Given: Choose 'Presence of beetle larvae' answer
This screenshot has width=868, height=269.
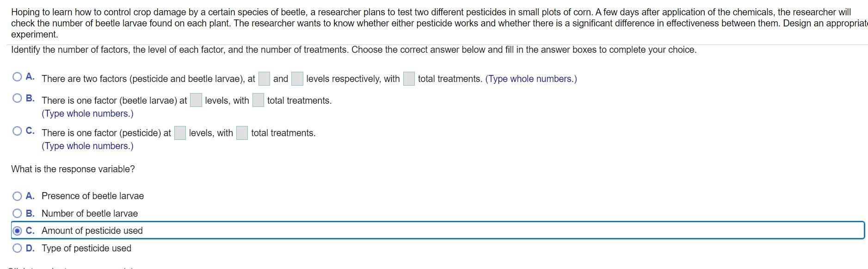Looking at the screenshot, I should (17, 196).
